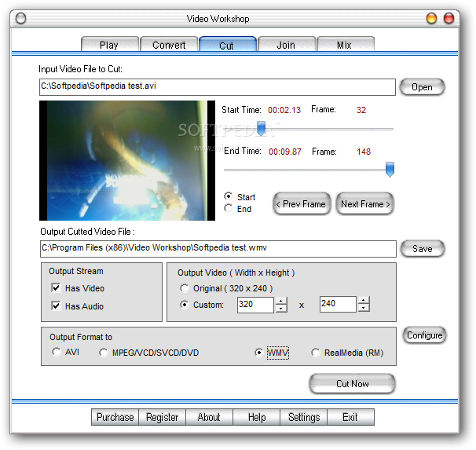Click the input video file path field
This screenshot has height=450, width=476.
218,87
